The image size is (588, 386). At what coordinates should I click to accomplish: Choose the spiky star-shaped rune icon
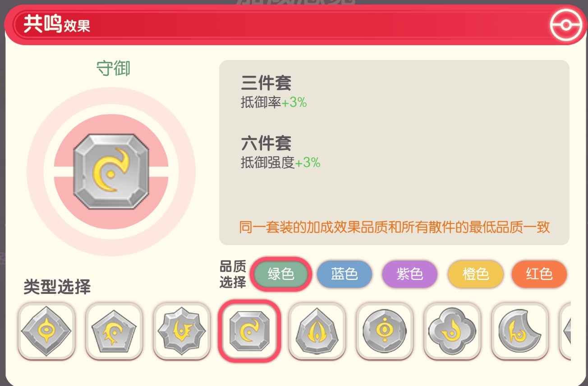pos(181,331)
